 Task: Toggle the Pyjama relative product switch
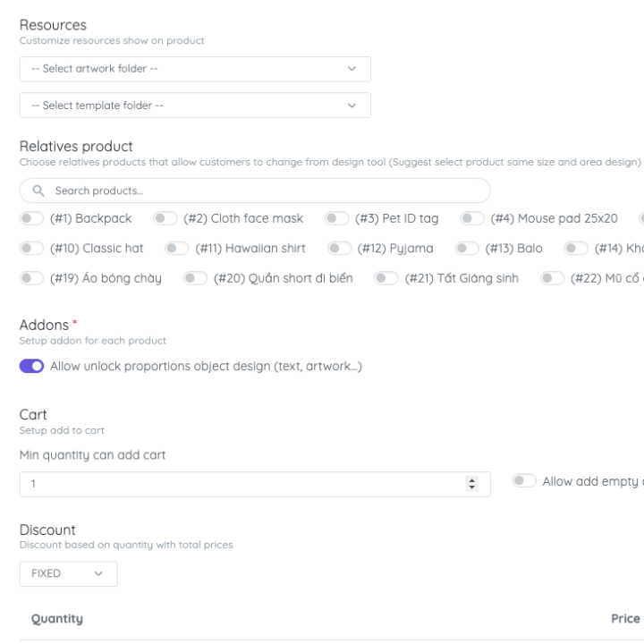pyautogui.click(x=339, y=248)
